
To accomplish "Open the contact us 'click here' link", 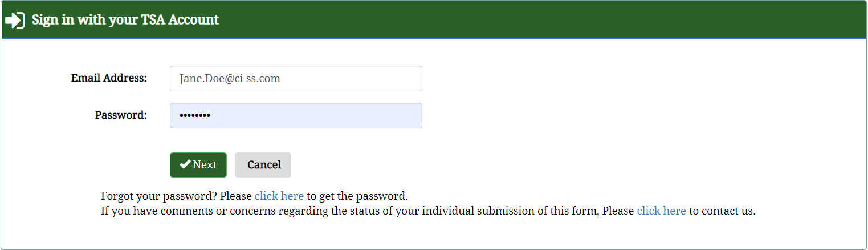I will pyautogui.click(x=661, y=211).
